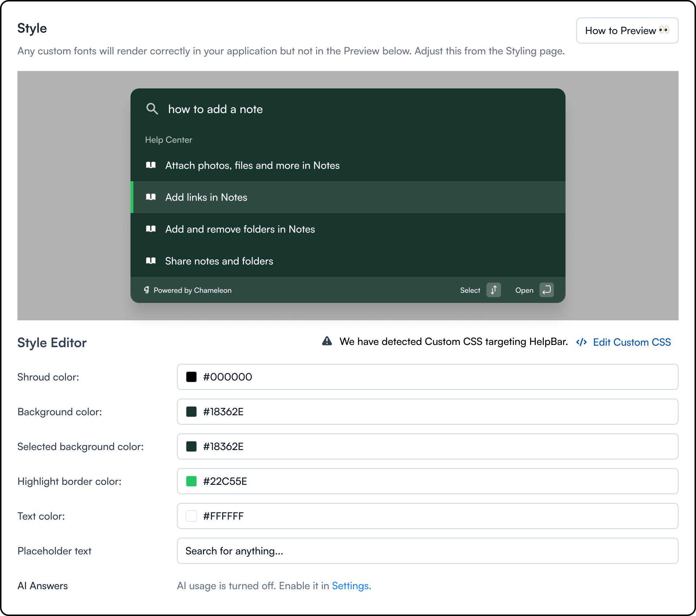Click the Custom CSS code brackets icon

(581, 342)
